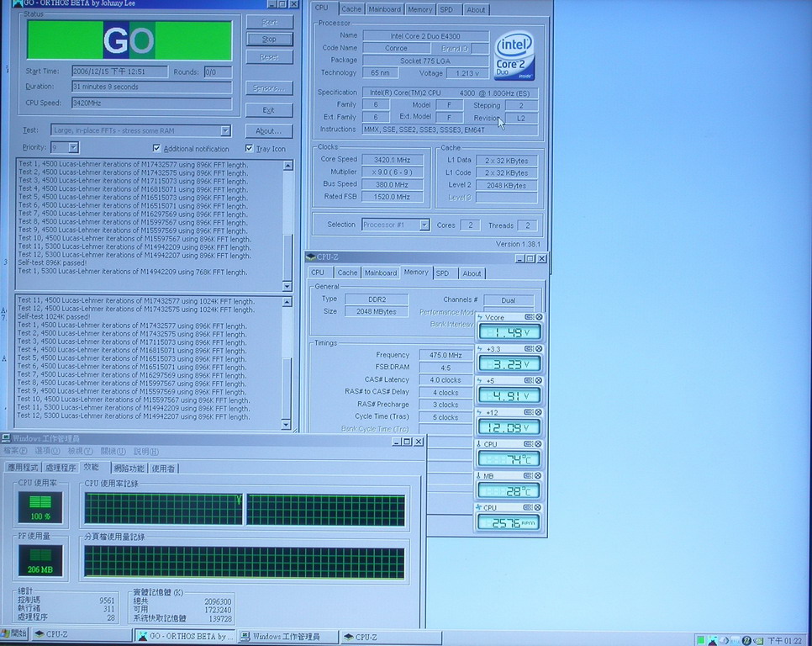Open the SPD tab in the processor CPU-Z window
This screenshot has width=812, height=646.
click(446, 9)
